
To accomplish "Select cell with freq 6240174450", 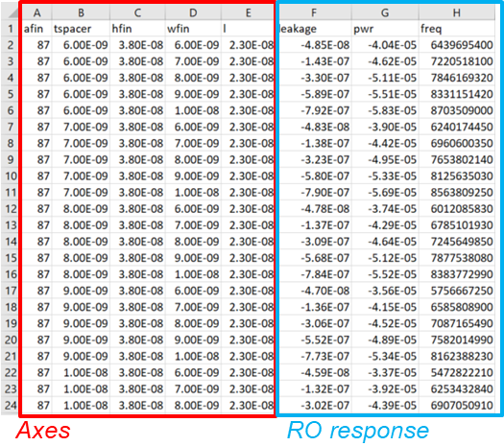I will (x=457, y=127).
